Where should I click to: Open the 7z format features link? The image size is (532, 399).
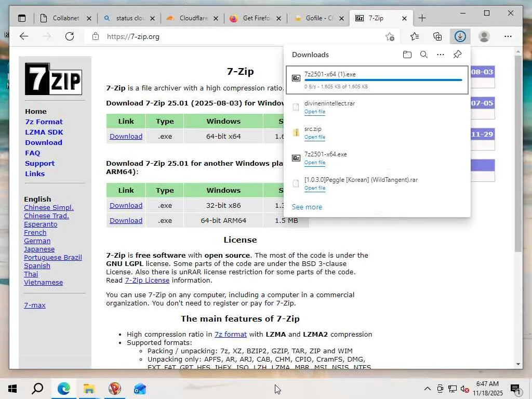pyautogui.click(x=230, y=334)
